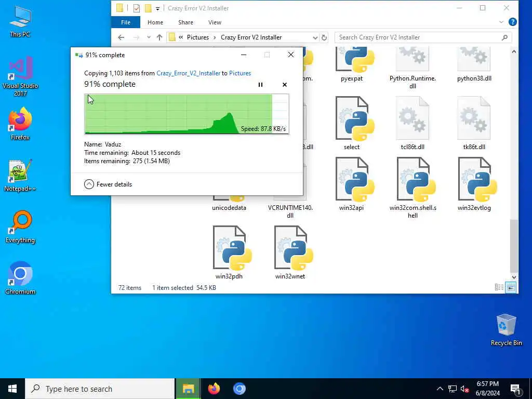This screenshot has height=399, width=532.
Task: Collapse to Fewer details
Action: [108, 184]
